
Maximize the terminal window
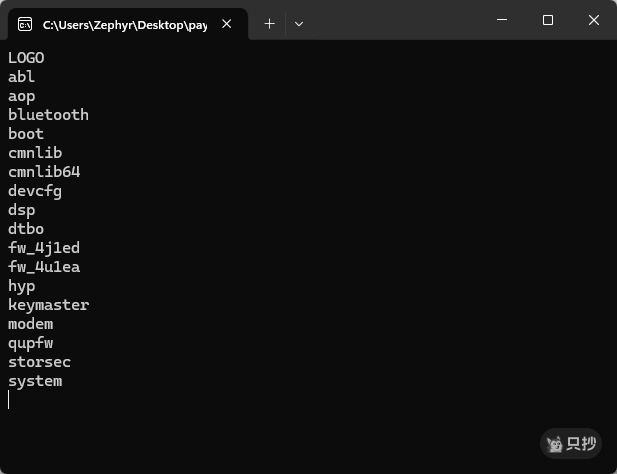click(x=548, y=20)
